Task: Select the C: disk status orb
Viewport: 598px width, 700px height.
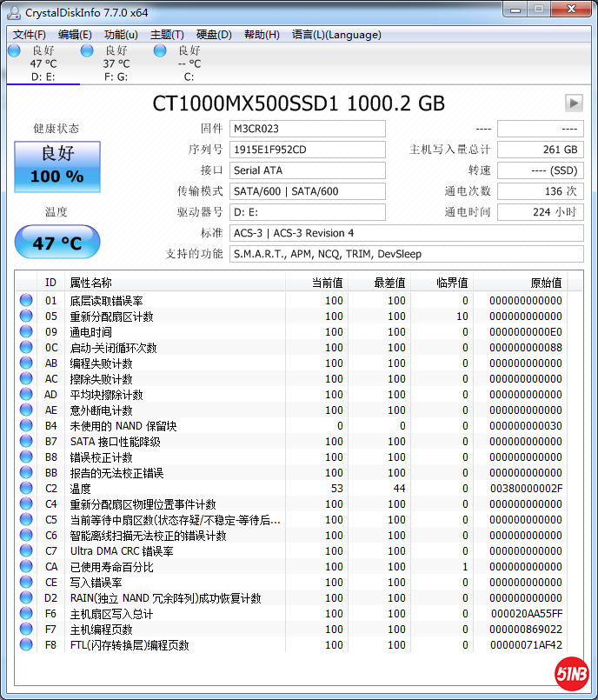Action: (160, 51)
